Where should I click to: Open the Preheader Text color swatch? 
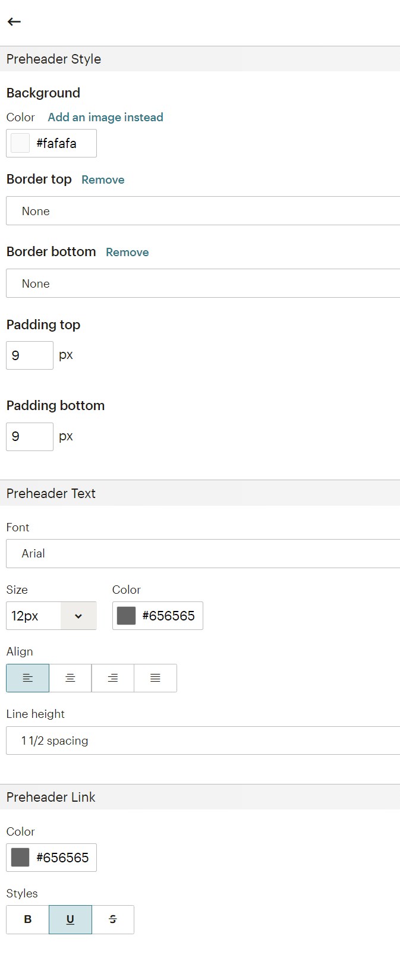pyautogui.click(x=127, y=616)
